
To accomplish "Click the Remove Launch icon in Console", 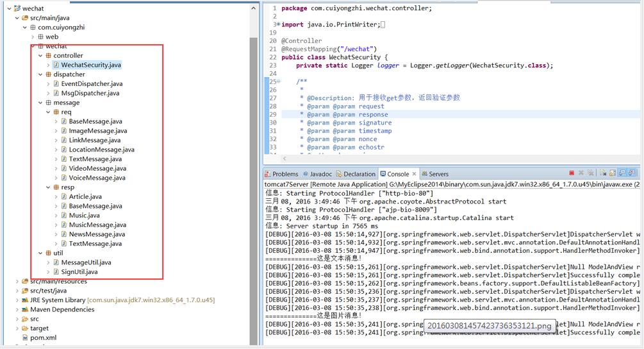I will (581, 173).
